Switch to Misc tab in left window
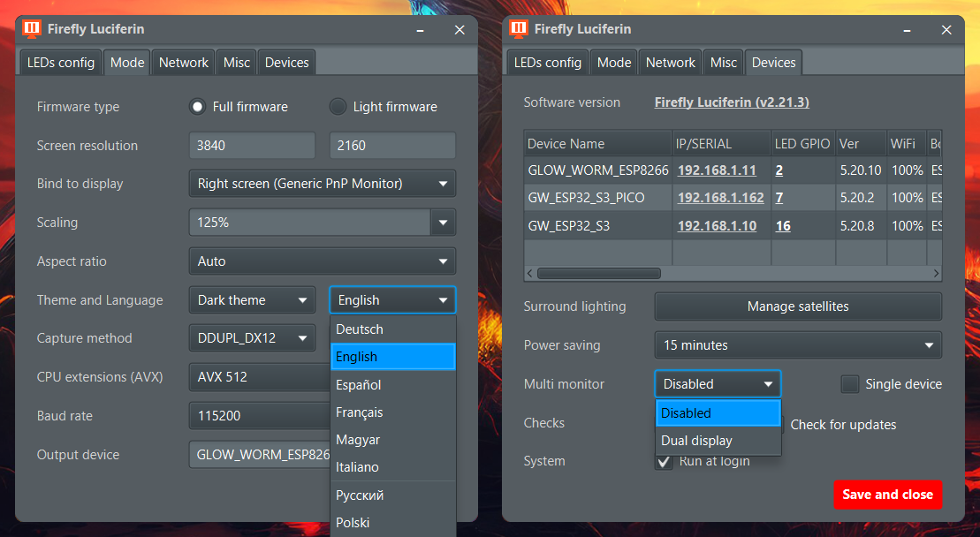Image resolution: width=980 pixels, height=537 pixels. pyautogui.click(x=236, y=63)
